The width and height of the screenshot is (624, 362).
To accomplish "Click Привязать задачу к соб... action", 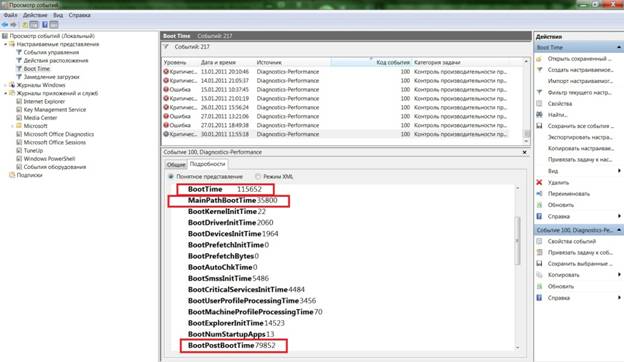I will 580,252.
